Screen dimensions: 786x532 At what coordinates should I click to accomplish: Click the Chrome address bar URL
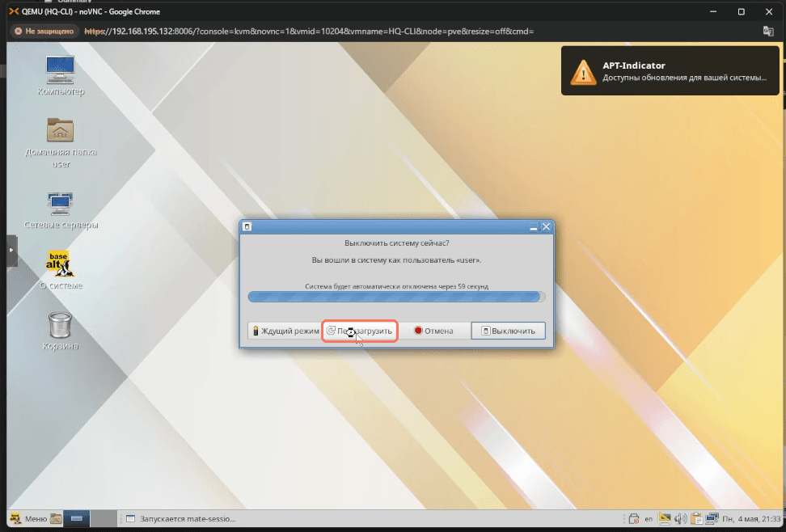tap(309, 31)
